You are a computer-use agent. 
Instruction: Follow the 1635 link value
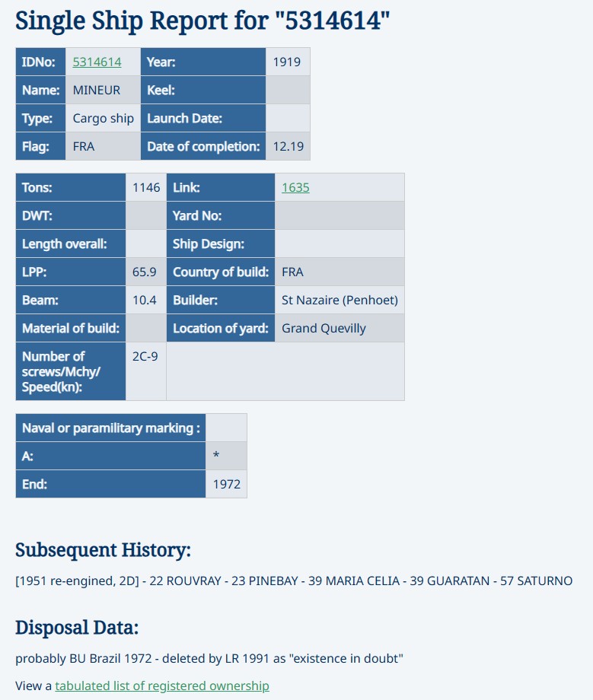click(295, 187)
